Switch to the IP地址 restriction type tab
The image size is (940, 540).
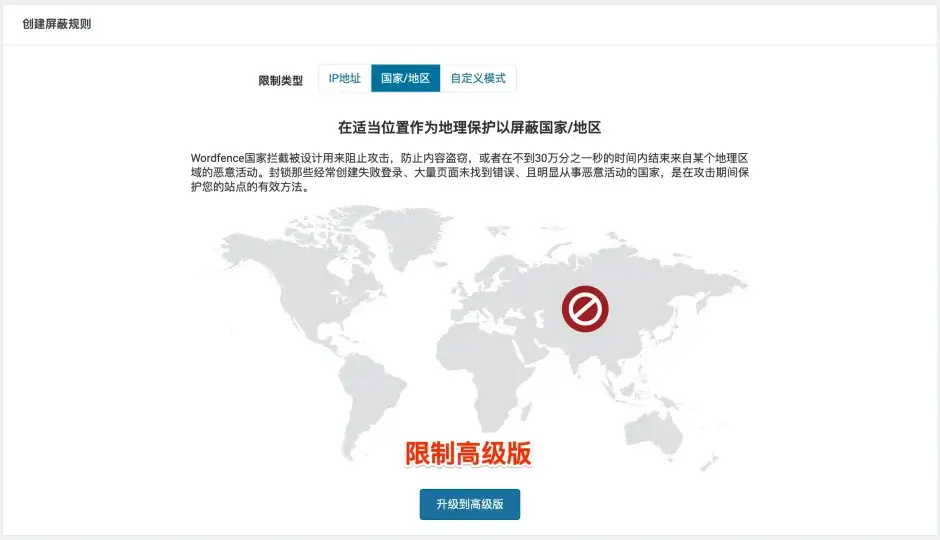(x=344, y=79)
